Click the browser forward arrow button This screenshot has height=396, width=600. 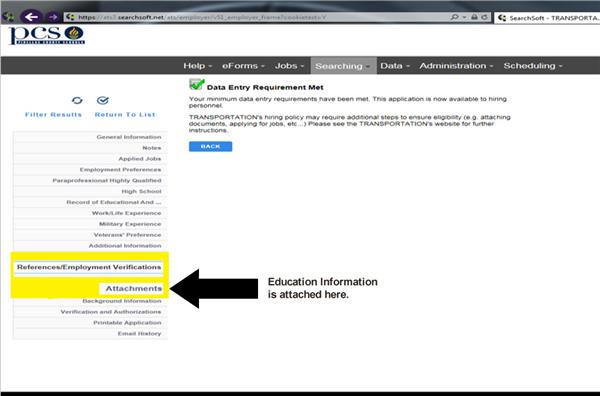click(52, 17)
